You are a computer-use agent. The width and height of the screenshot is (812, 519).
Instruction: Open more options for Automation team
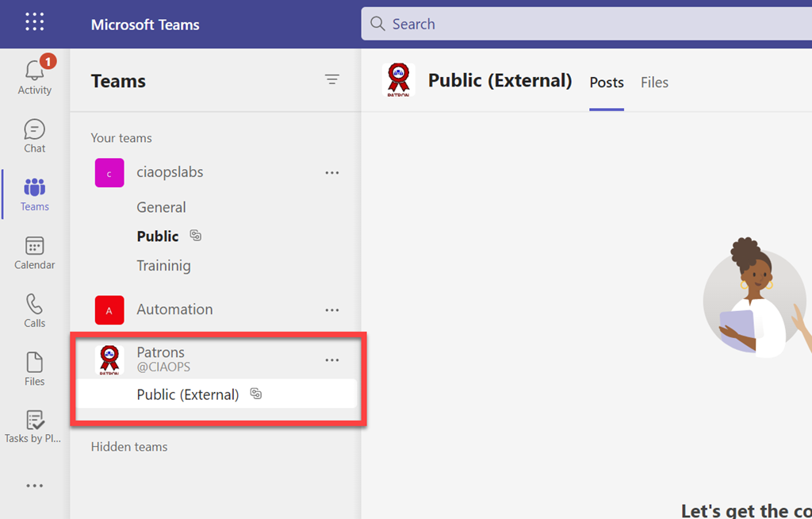point(332,310)
